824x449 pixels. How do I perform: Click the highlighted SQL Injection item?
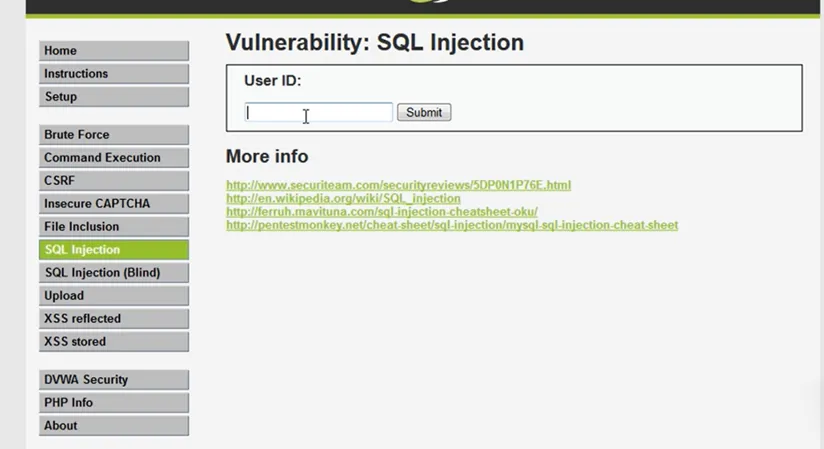(113, 250)
